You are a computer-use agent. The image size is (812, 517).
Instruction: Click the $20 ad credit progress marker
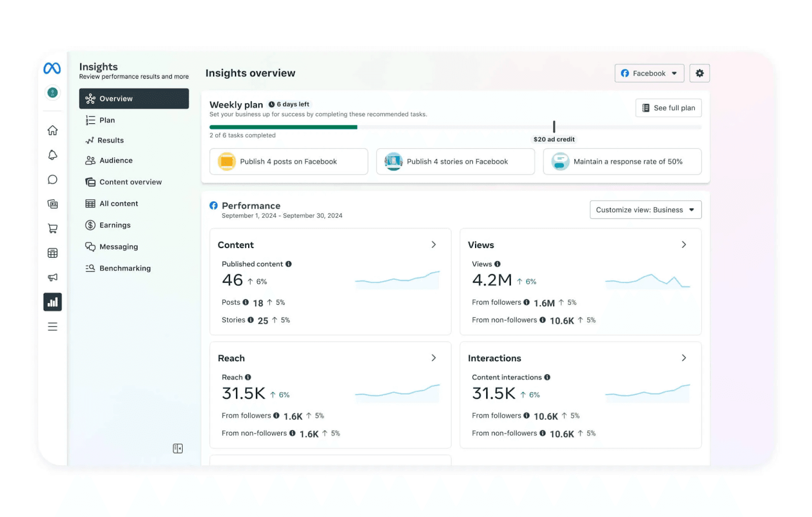[x=554, y=127]
